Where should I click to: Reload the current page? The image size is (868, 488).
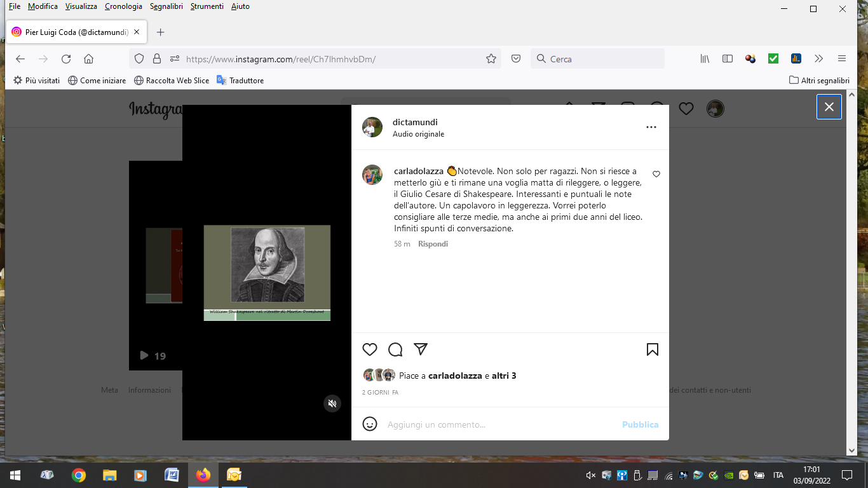pos(66,58)
